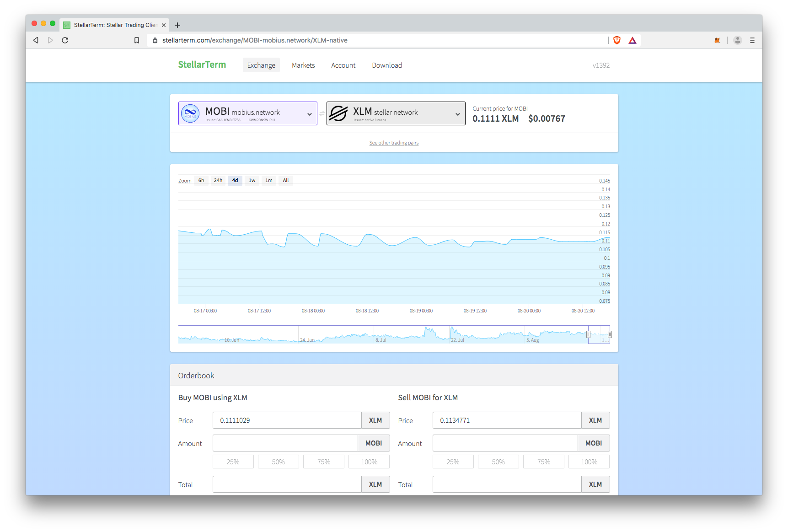788x532 pixels.
Task: Maximize the browser window with green button
Action: [53, 23]
